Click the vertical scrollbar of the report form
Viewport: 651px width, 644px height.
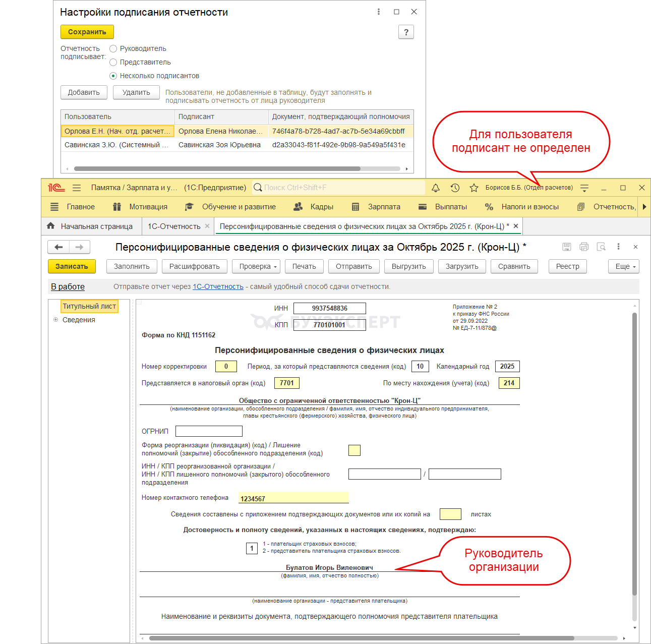click(x=635, y=454)
